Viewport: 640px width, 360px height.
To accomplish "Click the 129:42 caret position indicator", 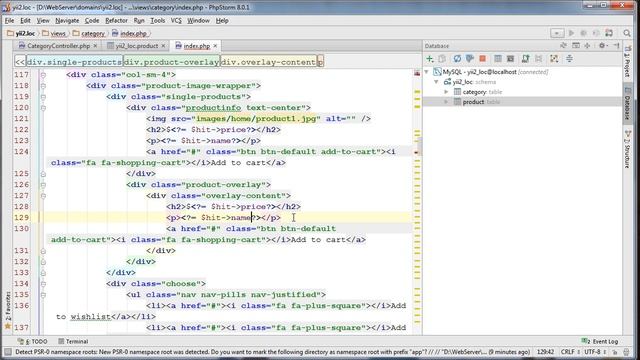I will pyautogui.click(x=545, y=352).
